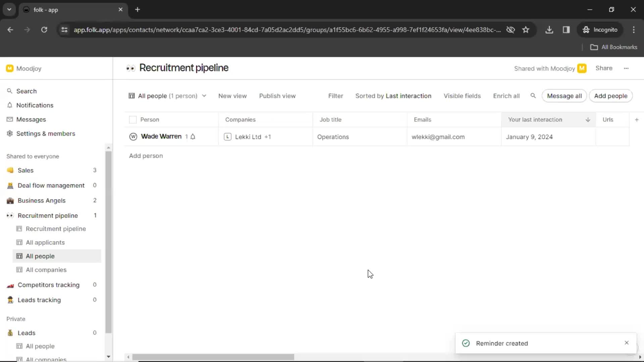The height and width of the screenshot is (362, 644).
Task: Reload the page in the browser
Action: (44, 30)
